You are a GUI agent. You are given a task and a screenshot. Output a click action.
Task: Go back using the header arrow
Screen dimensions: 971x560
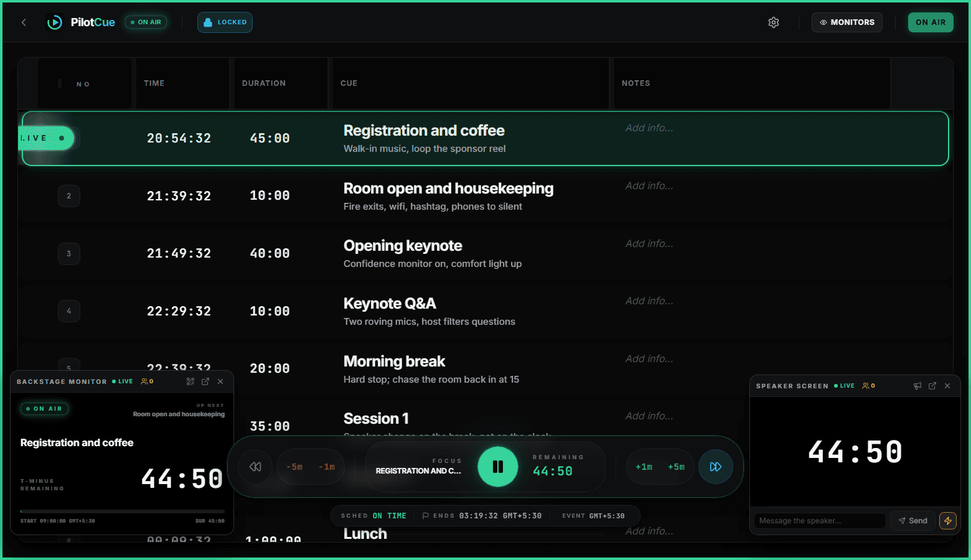click(x=24, y=22)
